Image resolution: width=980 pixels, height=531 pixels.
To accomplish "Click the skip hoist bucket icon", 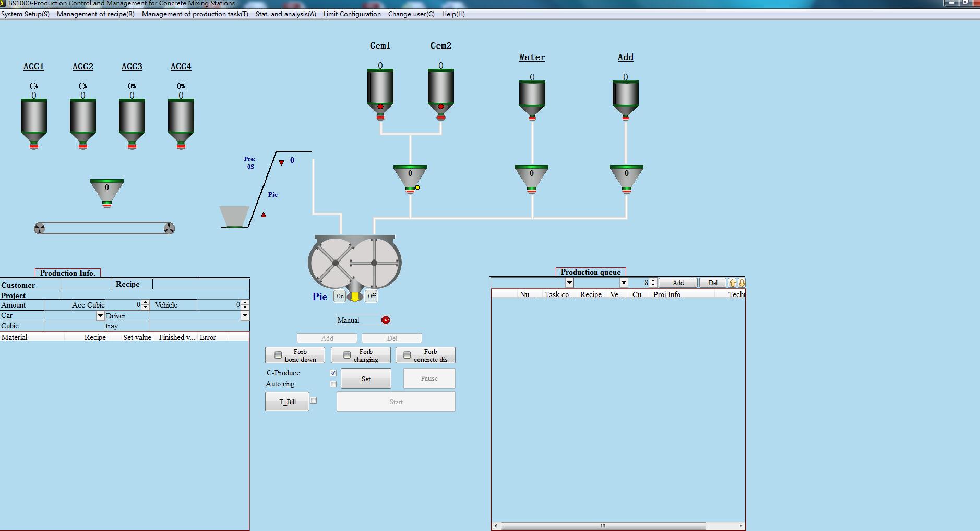I will tap(234, 217).
